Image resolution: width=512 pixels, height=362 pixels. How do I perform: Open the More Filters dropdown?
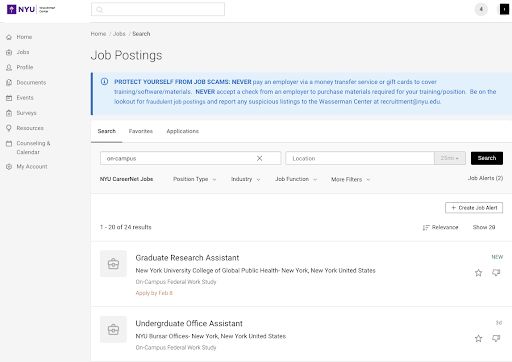click(351, 179)
